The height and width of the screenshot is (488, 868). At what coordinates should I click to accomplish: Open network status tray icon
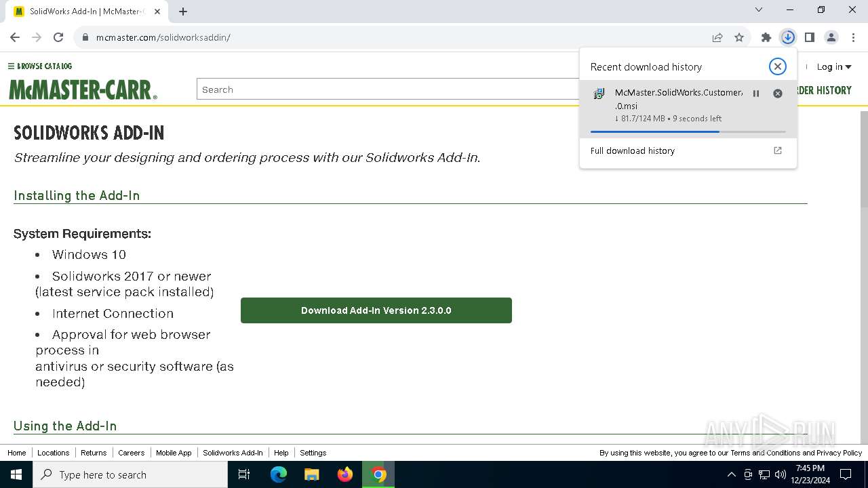[764, 474]
